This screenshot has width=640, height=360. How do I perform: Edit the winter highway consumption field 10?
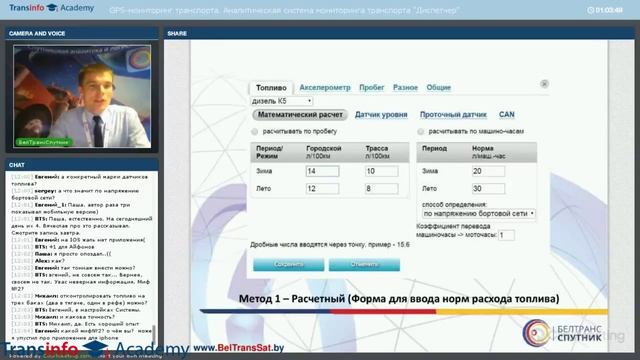(382, 171)
